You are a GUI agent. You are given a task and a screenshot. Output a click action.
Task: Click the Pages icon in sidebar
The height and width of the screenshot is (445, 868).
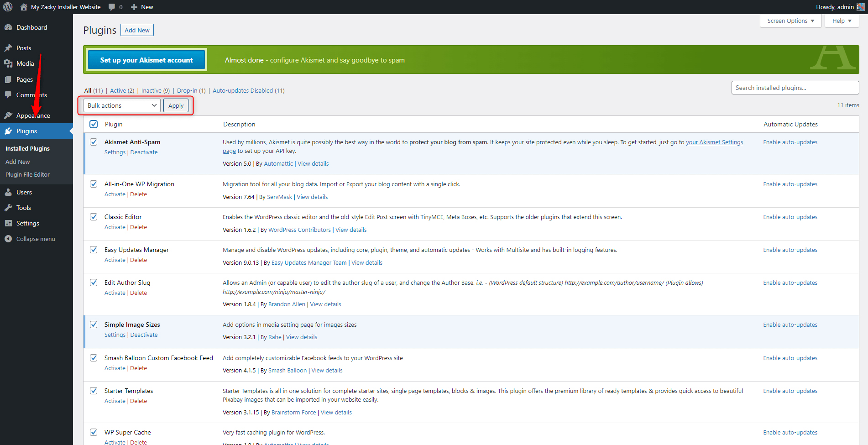pos(8,79)
